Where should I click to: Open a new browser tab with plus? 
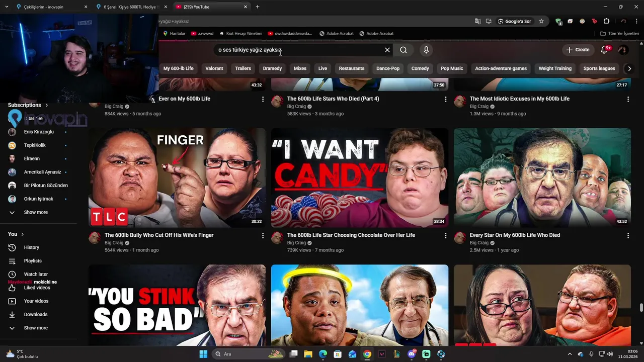pyautogui.click(x=258, y=7)
